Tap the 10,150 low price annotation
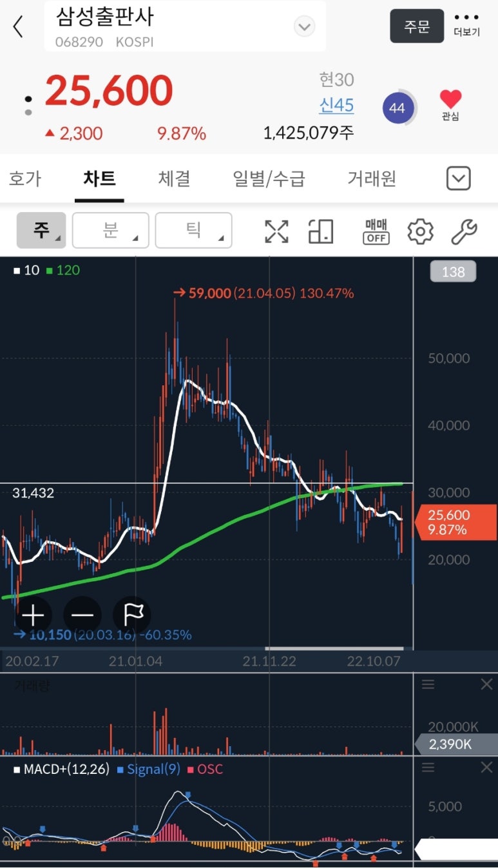498x868 pixels. (103, 635)
